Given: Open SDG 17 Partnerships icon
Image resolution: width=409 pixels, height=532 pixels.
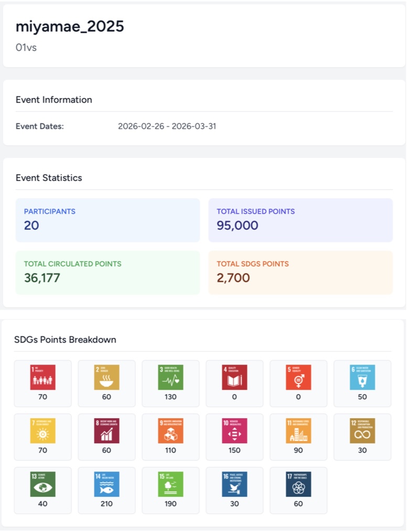Looking at the screenshot, I should click(298, 484).
